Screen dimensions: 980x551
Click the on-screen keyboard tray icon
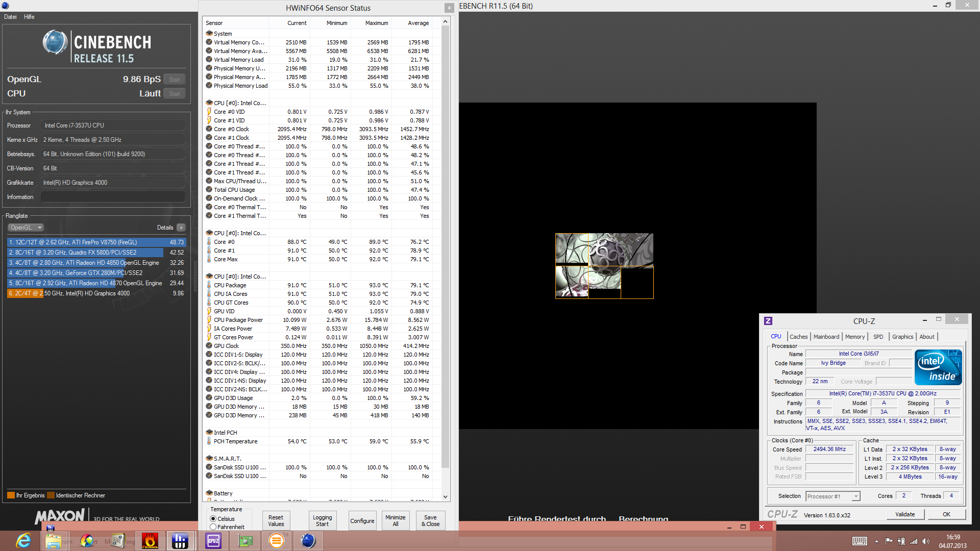[860, 541]
